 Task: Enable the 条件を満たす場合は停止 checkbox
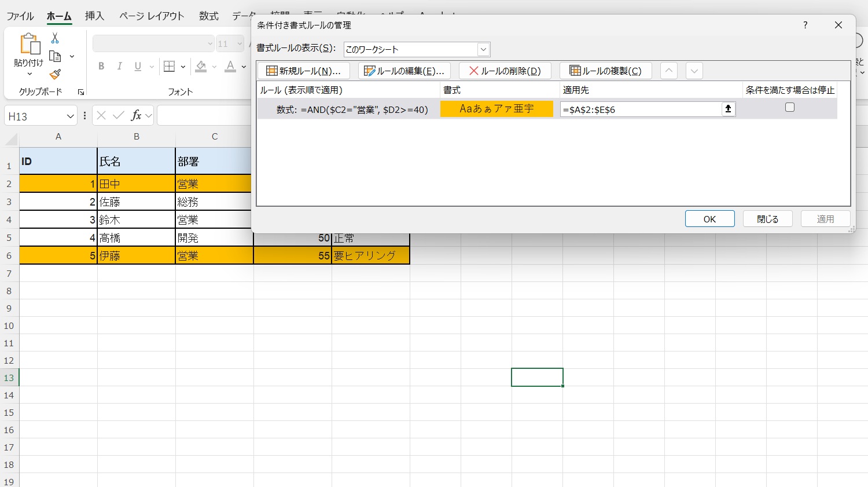[x=789, y=108]
